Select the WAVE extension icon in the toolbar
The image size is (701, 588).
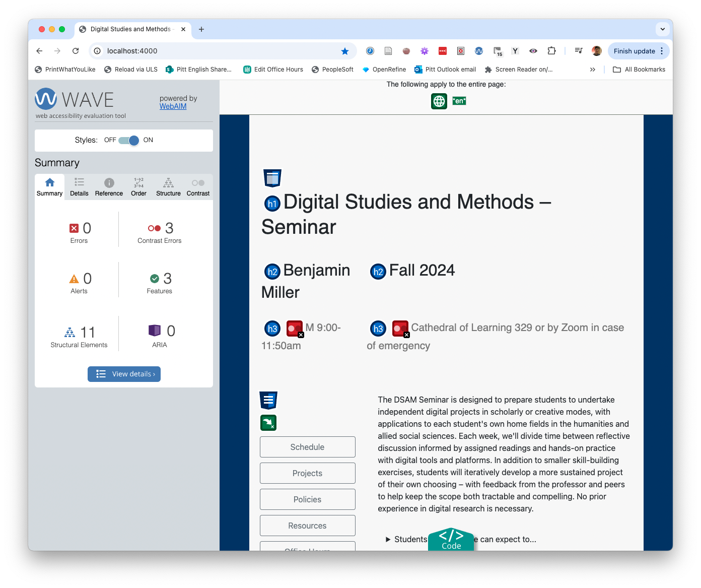478,51
